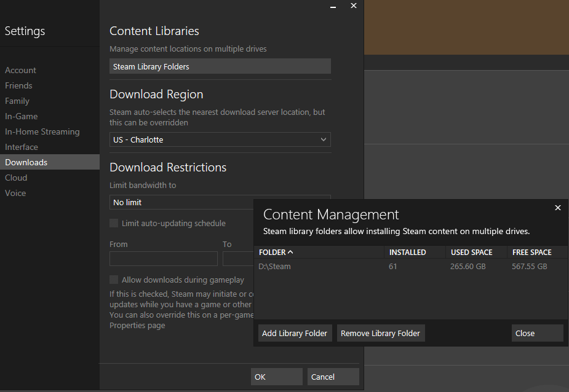Open the Account settings section

pos(21,70)
